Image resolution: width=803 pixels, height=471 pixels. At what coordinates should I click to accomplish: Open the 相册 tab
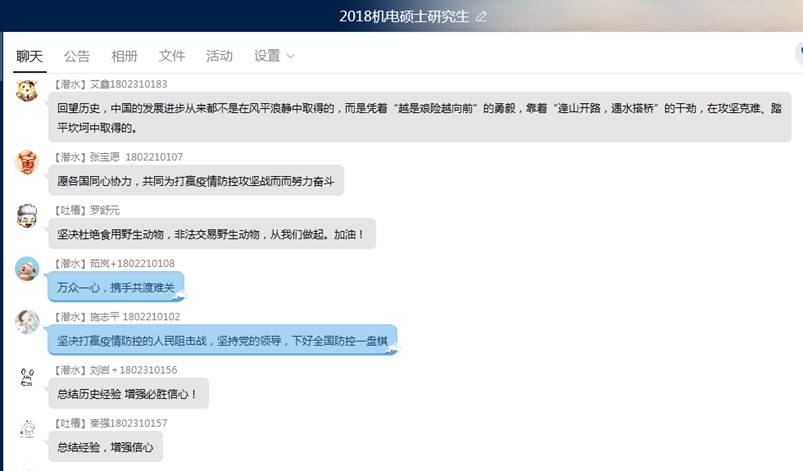124,56
